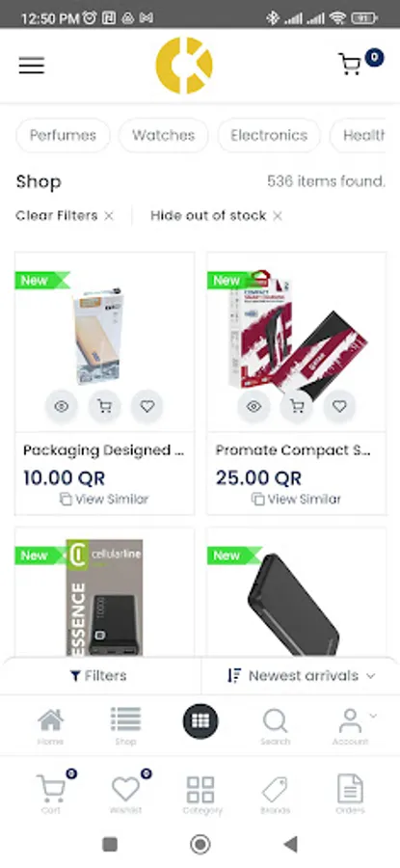Image resolution: width=400 pixels, height=868 pixels.
Task: Select the Electronics category chip
Action: tap(269, 136)
